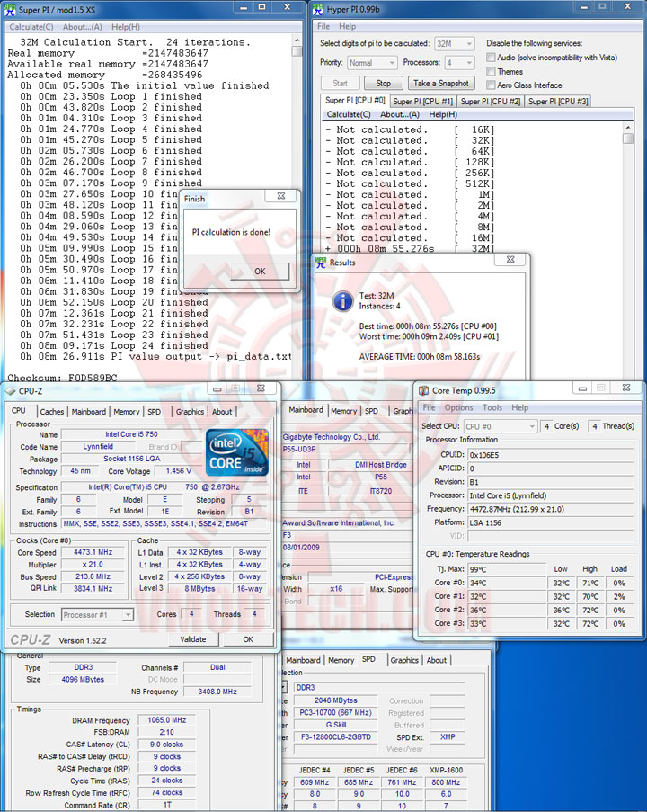Switch to Super PI [CPU #2] tab
The width and height of the screenshot is (647, 812).
(x=490, y=102)
